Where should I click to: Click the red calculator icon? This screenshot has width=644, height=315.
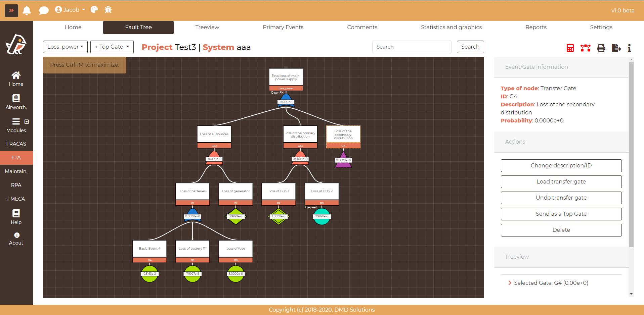(570, 48)
